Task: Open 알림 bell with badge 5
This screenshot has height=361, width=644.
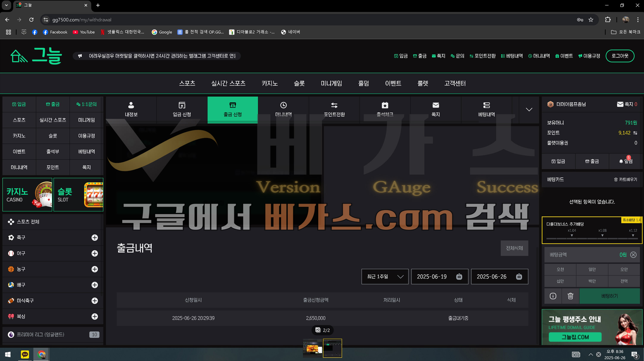Action: (x=625, y=161)
